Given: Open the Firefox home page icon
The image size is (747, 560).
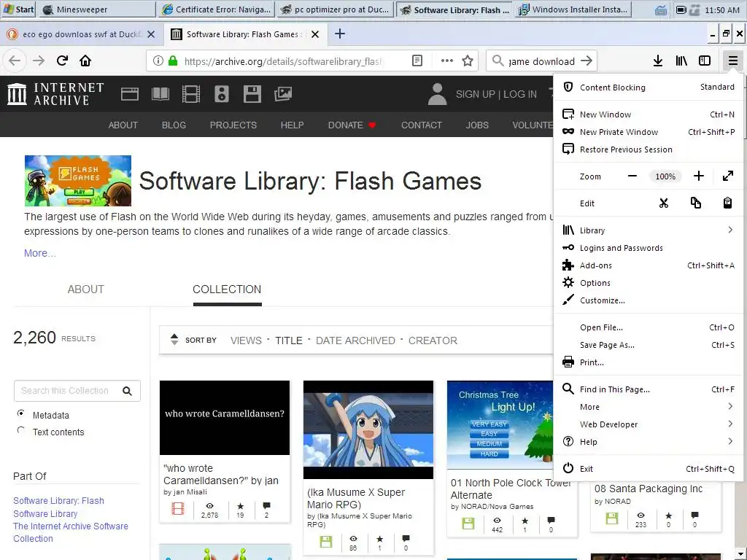Looking at the screenshot, I should (85, 61).
